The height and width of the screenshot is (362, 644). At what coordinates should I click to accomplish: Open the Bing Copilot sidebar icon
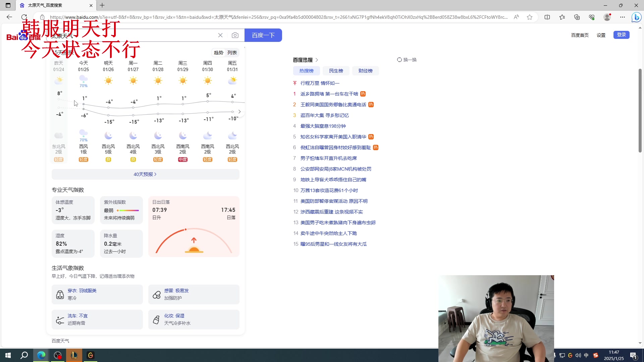(x=636, y=17)
